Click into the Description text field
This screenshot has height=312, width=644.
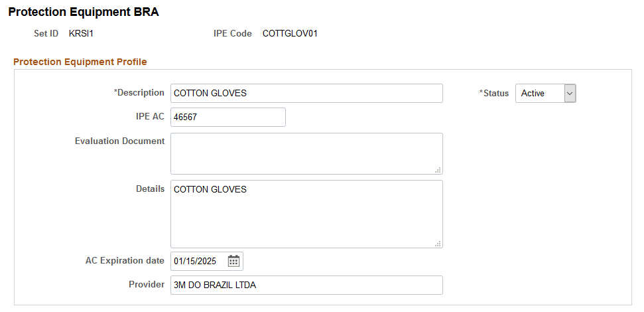coord(306,94)
